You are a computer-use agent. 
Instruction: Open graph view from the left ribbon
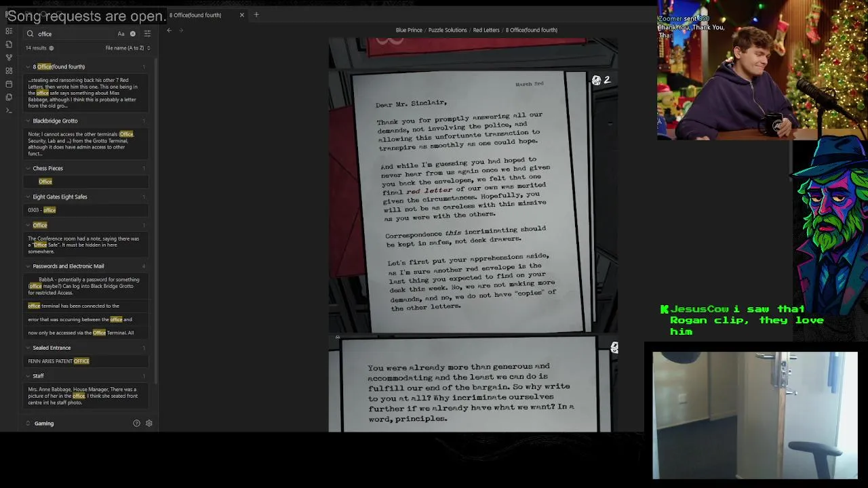tap(9, 58)
